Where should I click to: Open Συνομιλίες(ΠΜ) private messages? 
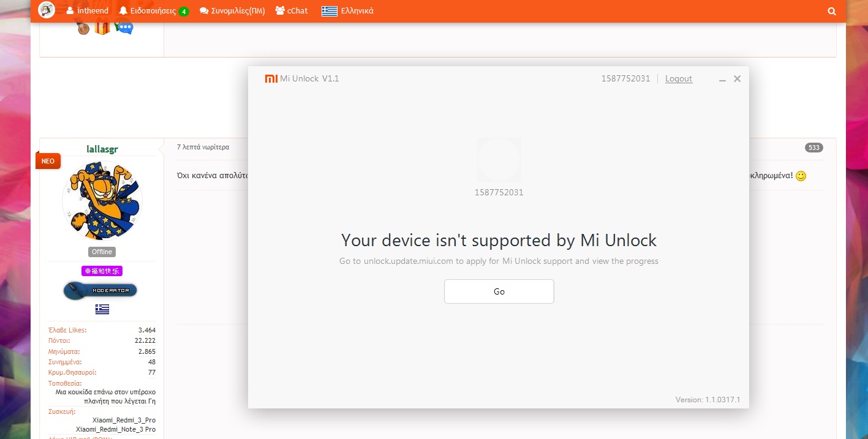(x=232, y=10)
